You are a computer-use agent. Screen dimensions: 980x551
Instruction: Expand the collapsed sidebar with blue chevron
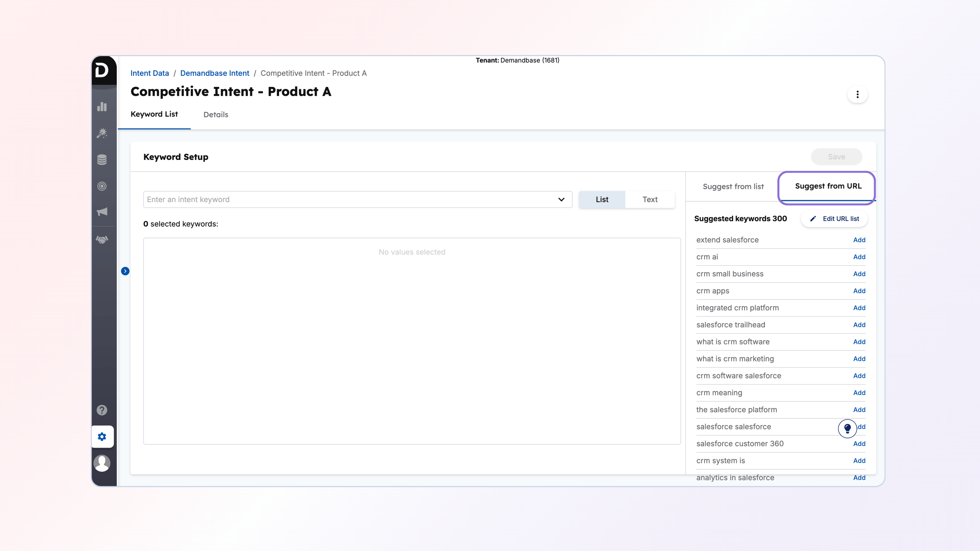pos(125,271)
